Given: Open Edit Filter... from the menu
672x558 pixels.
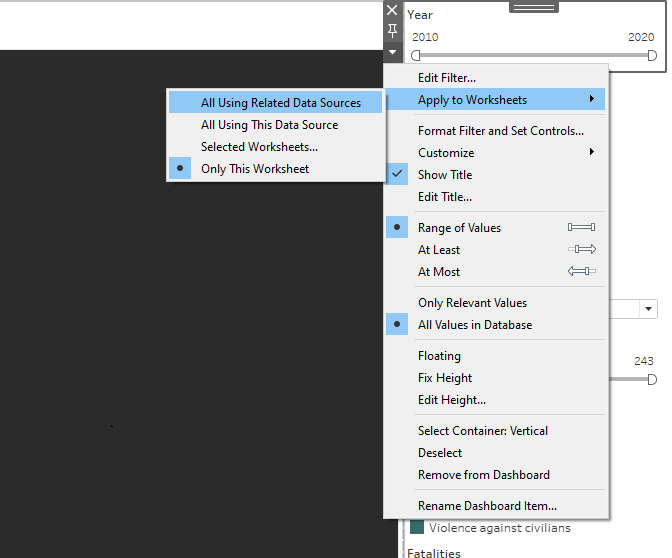Looking at the screenshot, I should (x=446, y=78).
